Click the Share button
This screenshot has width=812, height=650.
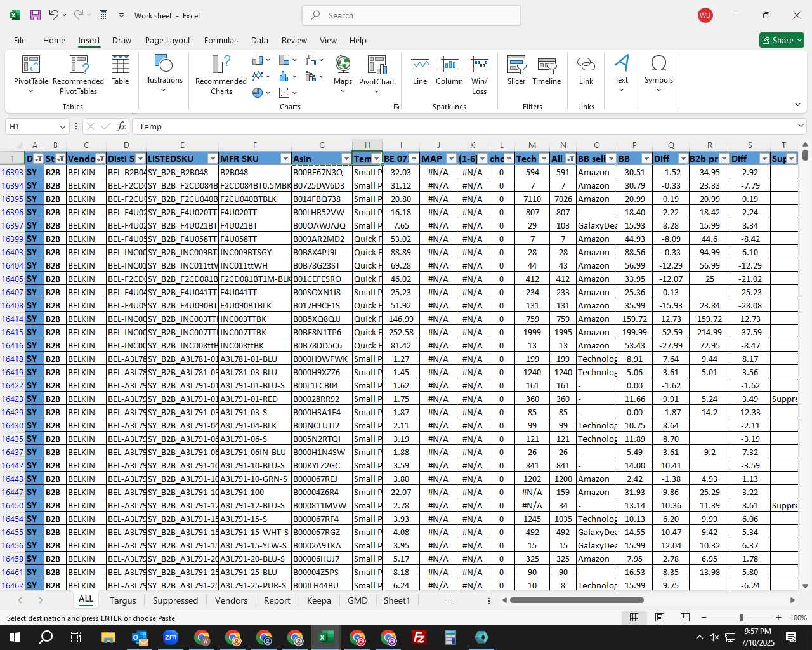[x=782, y=40]
